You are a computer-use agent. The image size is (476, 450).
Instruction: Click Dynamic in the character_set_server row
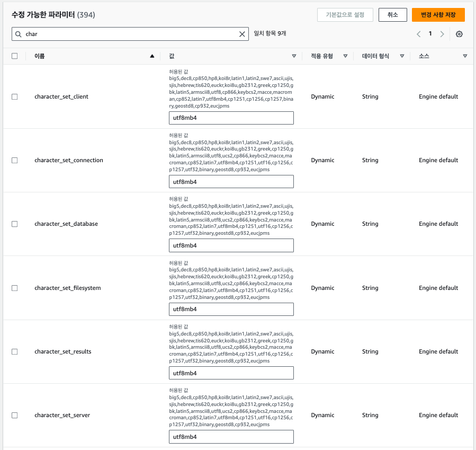(322, 415)
